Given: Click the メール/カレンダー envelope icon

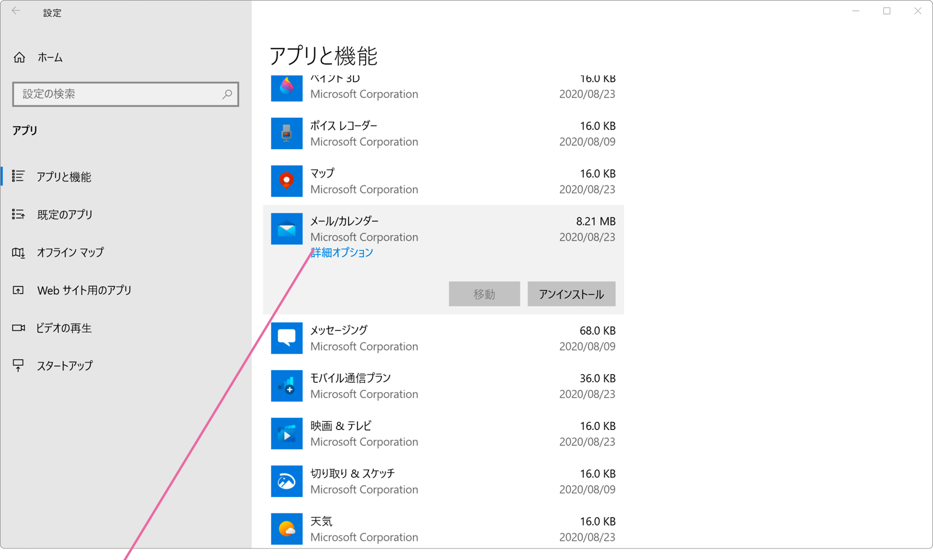Looking at the screenshot, I should (x=286, y=229).
